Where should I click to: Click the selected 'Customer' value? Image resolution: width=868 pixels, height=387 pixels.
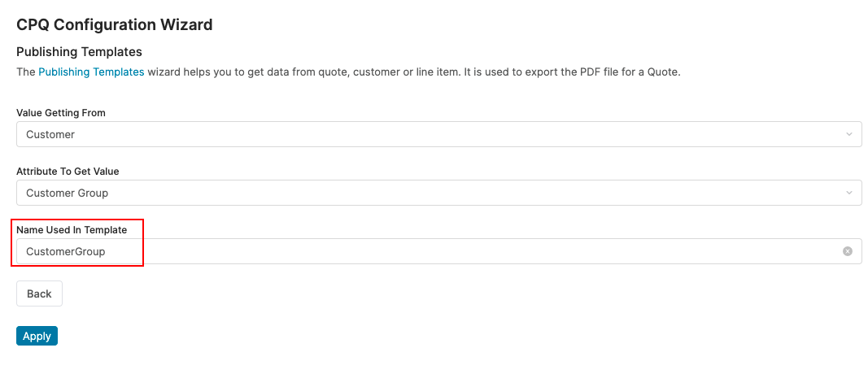pyautogui.click(x=50, y=134)
